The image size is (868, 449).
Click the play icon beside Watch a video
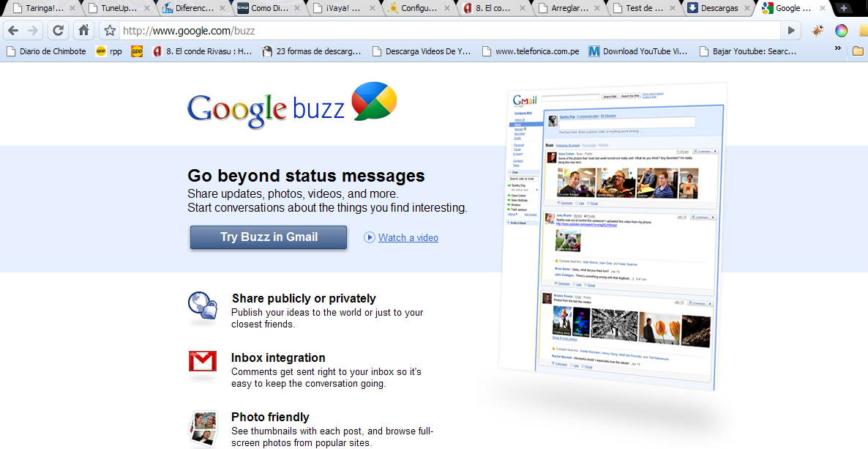(370, 238)
